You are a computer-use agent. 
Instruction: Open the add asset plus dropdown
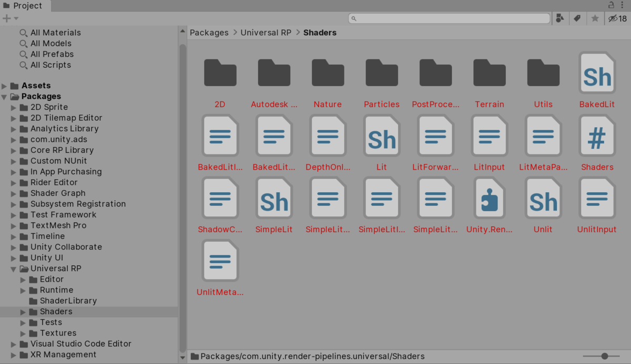pyautogui.click(x=11, y=18)
